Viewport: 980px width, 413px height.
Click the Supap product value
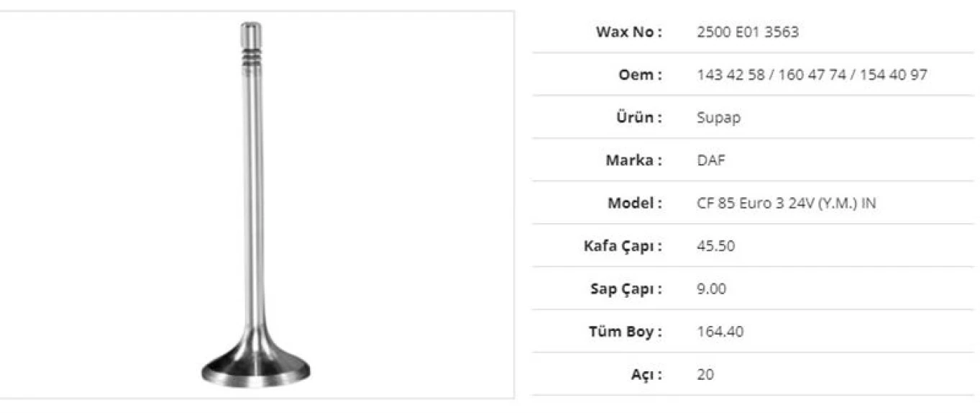[x=718, y=117]
